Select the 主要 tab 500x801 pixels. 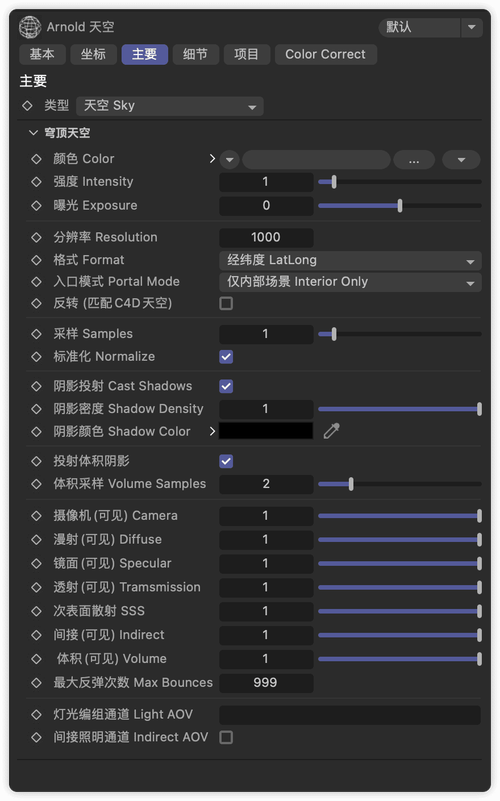tap(145, 54)
